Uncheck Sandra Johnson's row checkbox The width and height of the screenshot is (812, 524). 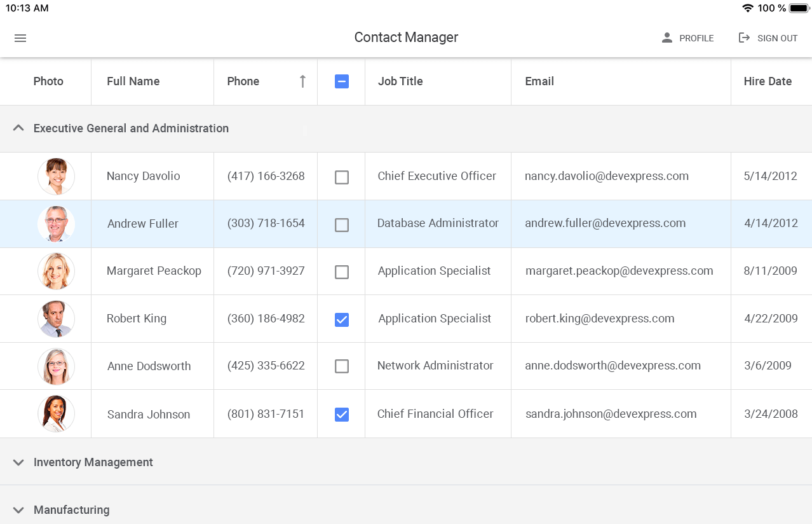[x=341, y=414]
